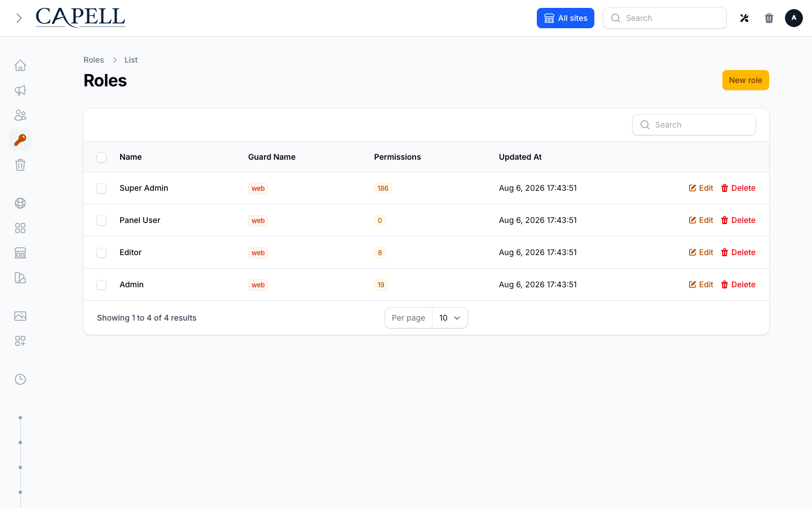Open the trash bin sidebar icon
This screenshot has height=508, width=812.
click(20, 165)
